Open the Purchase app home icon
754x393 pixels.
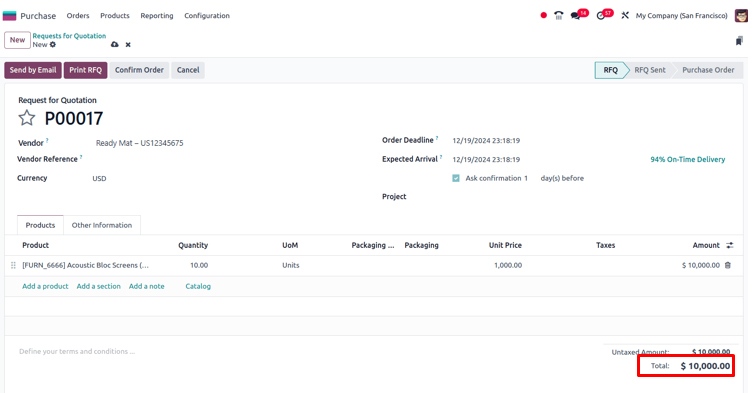coord(10,16)
